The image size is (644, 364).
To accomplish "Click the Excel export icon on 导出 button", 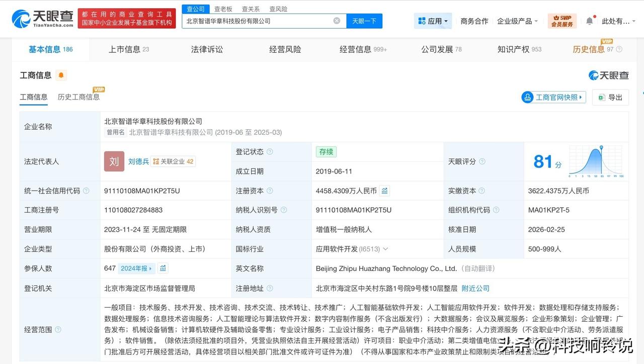I will coord(602,97).
